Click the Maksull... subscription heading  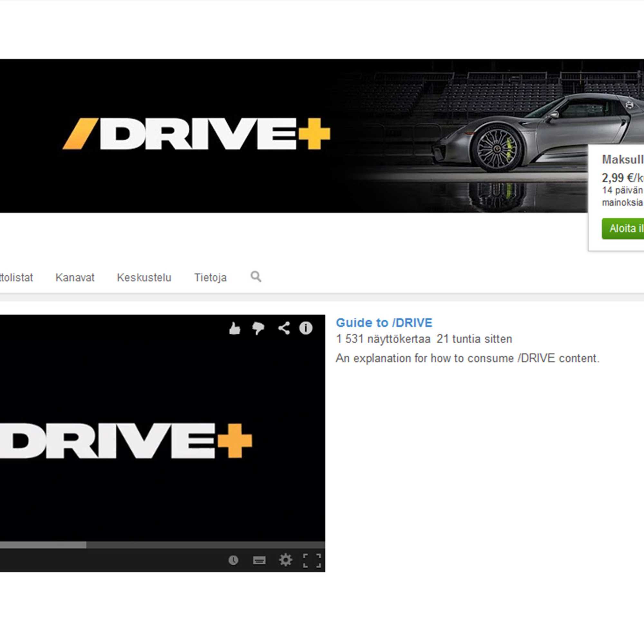point(623,160)
